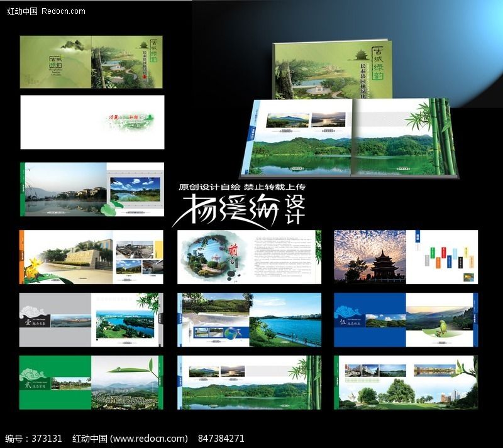The width and height of the screenshot is (503, 448).
Task: Select the white spread with red calligraphy title
Action: click(92, 122)
